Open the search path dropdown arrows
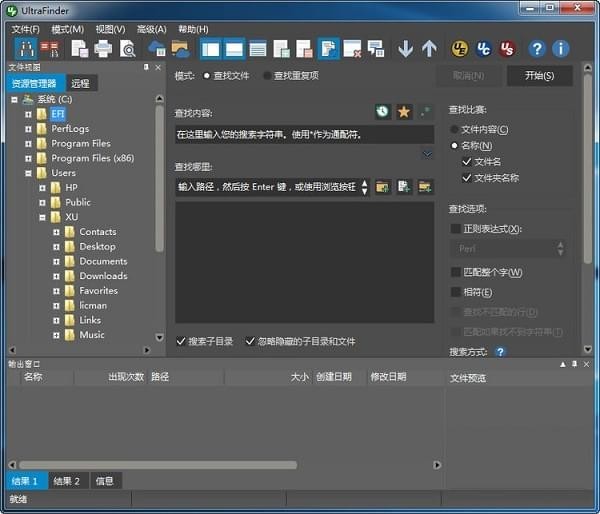 click(x=365, y=187)
